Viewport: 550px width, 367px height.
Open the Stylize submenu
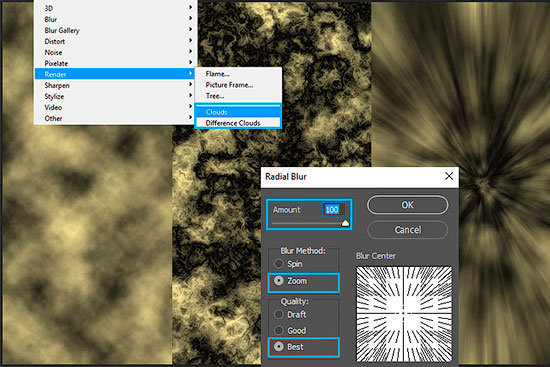pyautogui.click(x=115, y=96)
